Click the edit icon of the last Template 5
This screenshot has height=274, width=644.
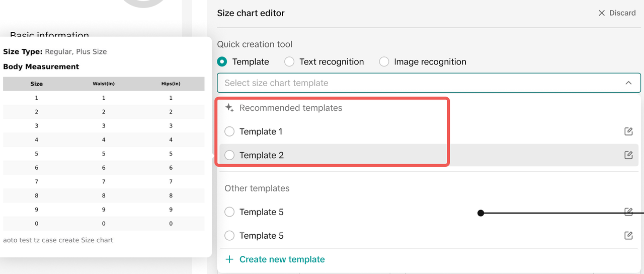click(x=628, y=235)
